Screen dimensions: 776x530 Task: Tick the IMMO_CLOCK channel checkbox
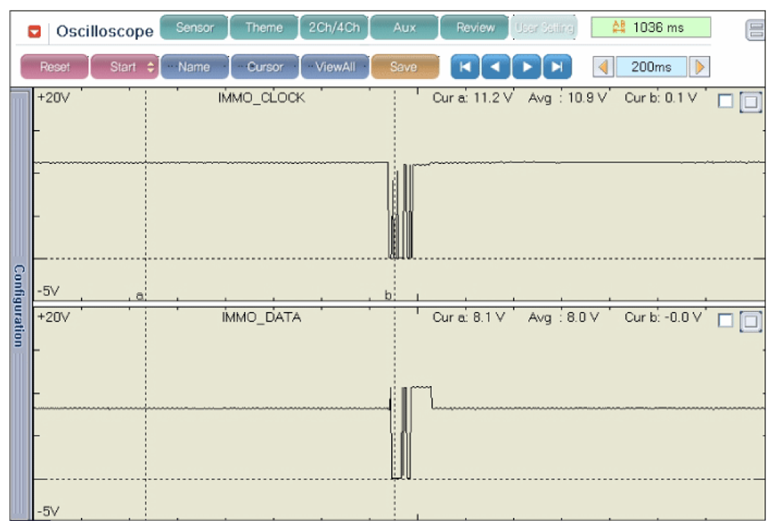coord(725,101)
